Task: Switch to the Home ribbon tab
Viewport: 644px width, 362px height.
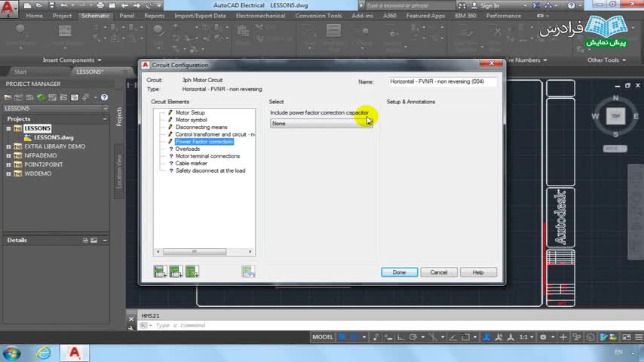Action: point(34,16)
